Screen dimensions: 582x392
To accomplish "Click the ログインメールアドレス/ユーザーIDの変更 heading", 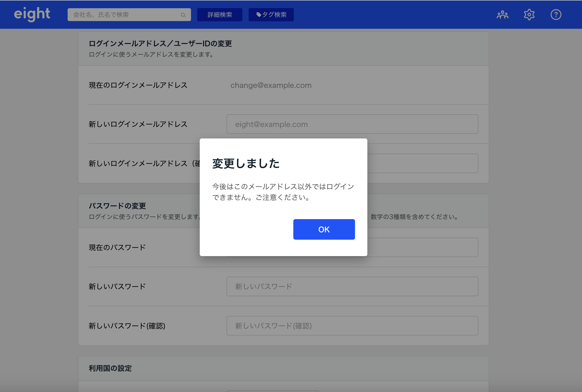I will point(160,44).
